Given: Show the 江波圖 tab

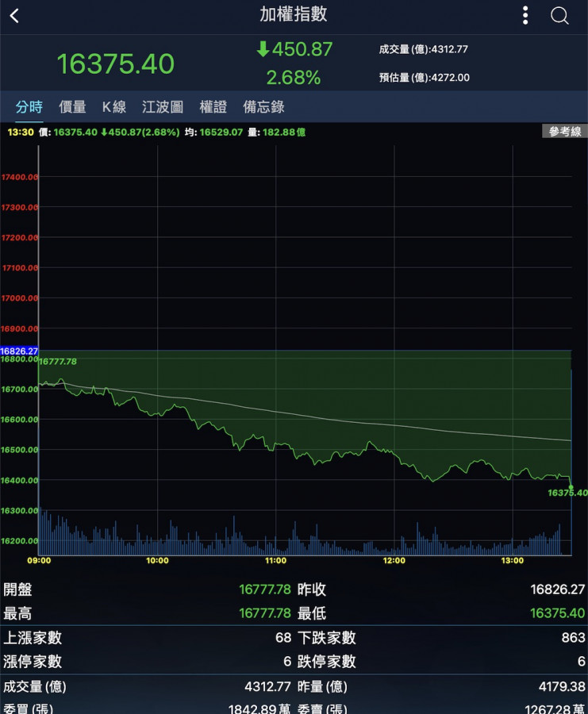Looking at the screenshot, I should [163, 106].
